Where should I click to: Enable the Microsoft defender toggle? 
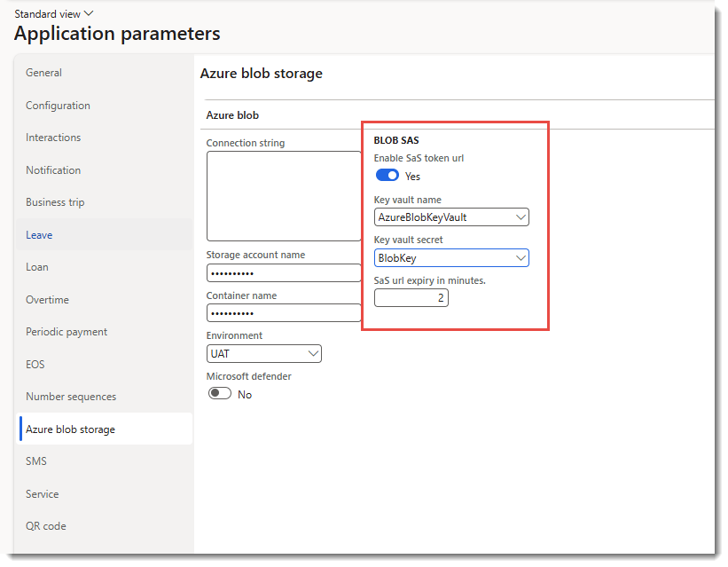[220, 394]
